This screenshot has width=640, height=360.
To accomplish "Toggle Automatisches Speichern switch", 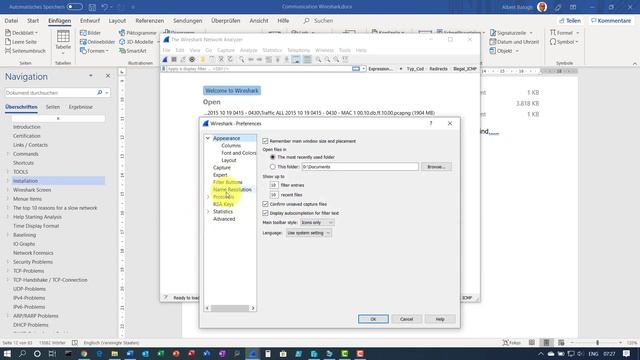I will tap(75, 7).
